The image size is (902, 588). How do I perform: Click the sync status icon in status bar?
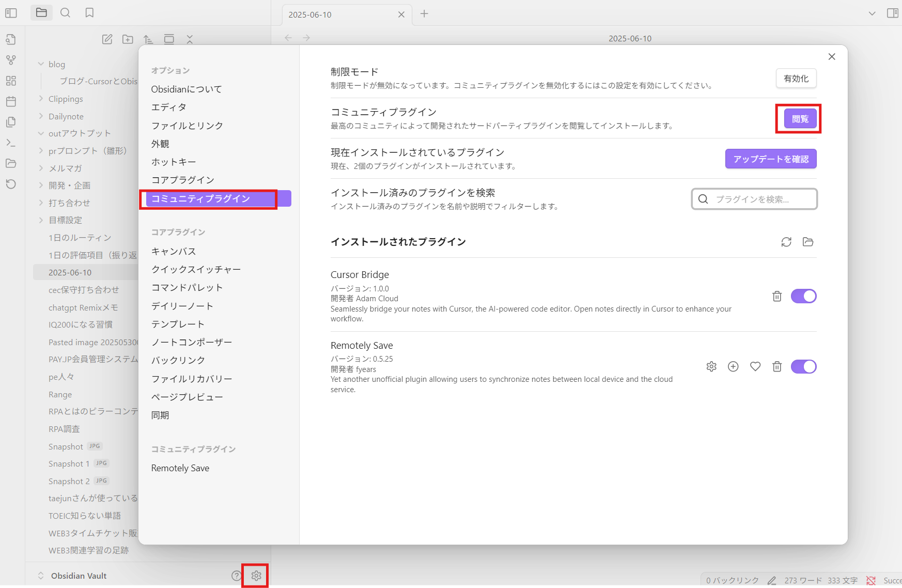coord(871,580)
